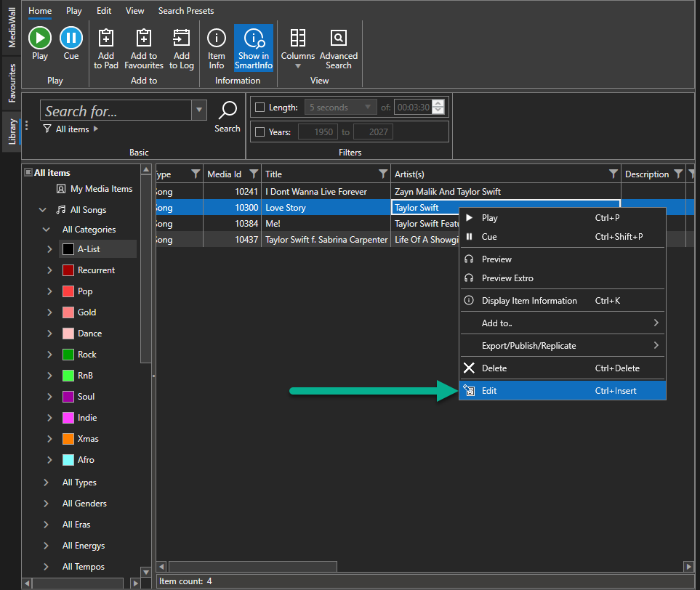Select the Favourites side tab

[12, 83]
